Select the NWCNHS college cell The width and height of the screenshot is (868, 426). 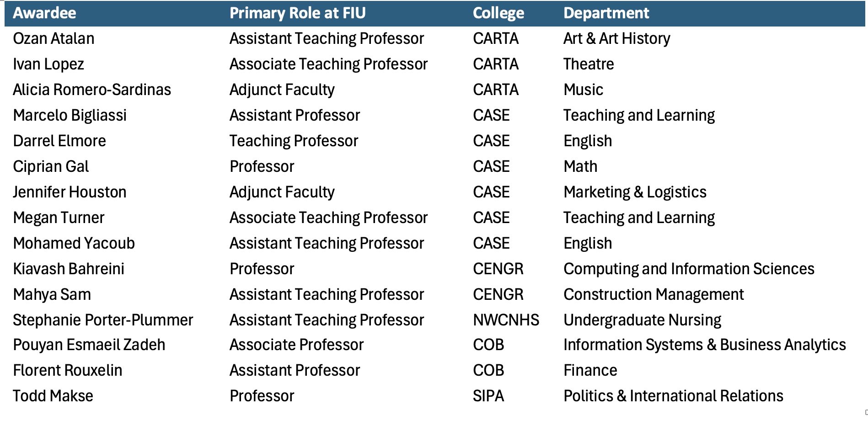tap(506, 320)
